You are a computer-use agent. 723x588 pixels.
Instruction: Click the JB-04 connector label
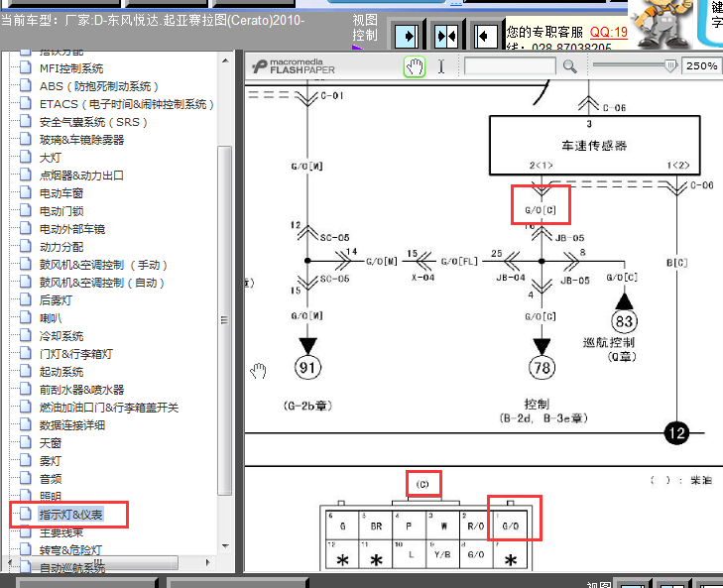point(511,278)
